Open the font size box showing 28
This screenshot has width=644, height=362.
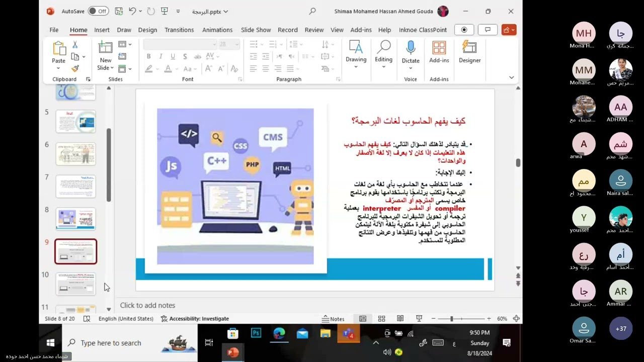click(x=229, y=44)
